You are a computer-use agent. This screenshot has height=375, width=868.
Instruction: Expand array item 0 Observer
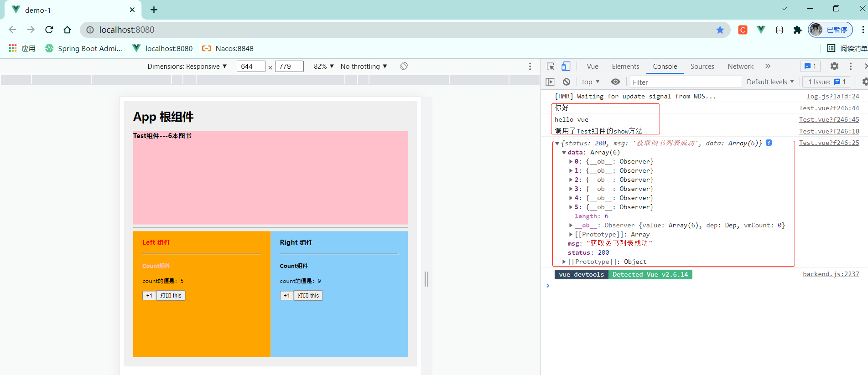point(571,162)
